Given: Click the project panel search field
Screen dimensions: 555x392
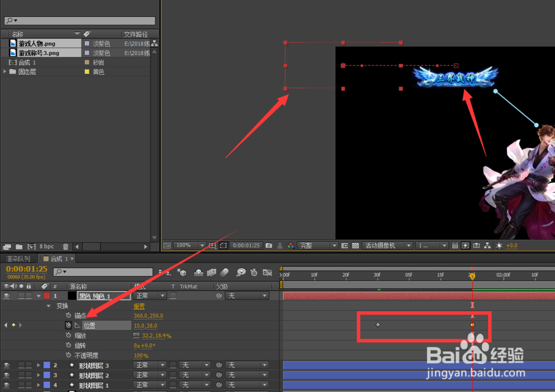Looking at the screenshot, I should (x=79, y=21).
